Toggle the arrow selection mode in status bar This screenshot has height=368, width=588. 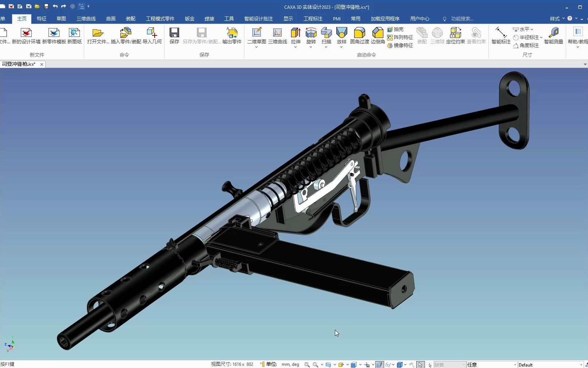420,364
